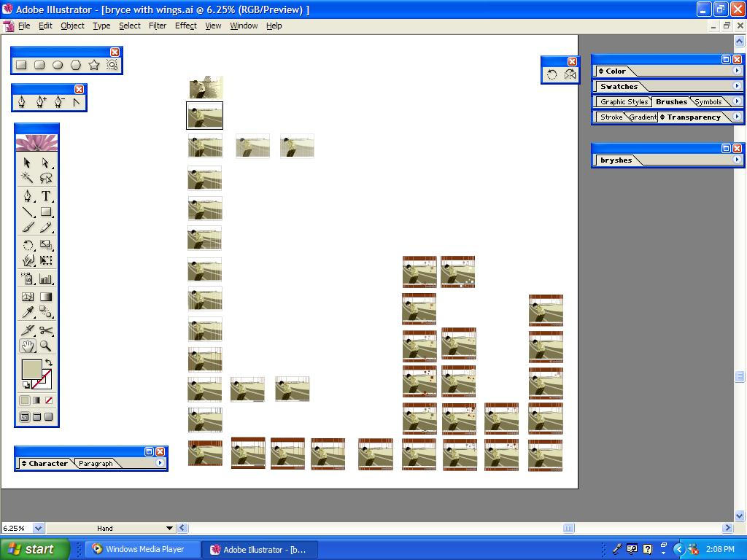
Task: Select the Blend tool
Action: (x=46, y=312)
